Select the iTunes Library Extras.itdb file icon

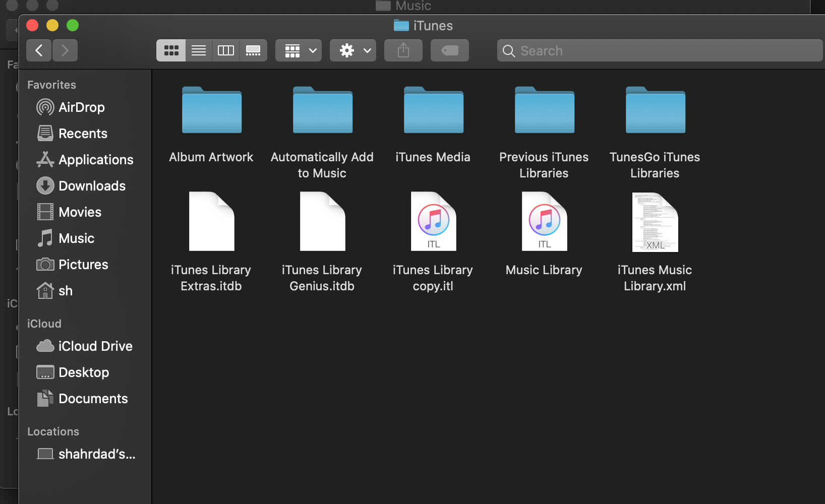click(212, 221)
